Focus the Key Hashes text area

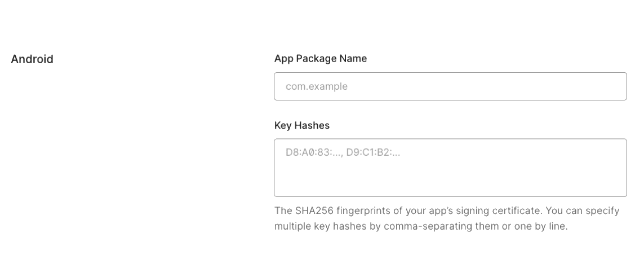click(450, 168)
